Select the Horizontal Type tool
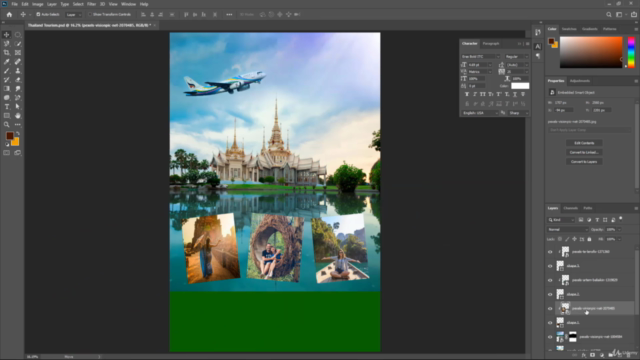Screen dimensions: 640x360 (x=7, y=107)
